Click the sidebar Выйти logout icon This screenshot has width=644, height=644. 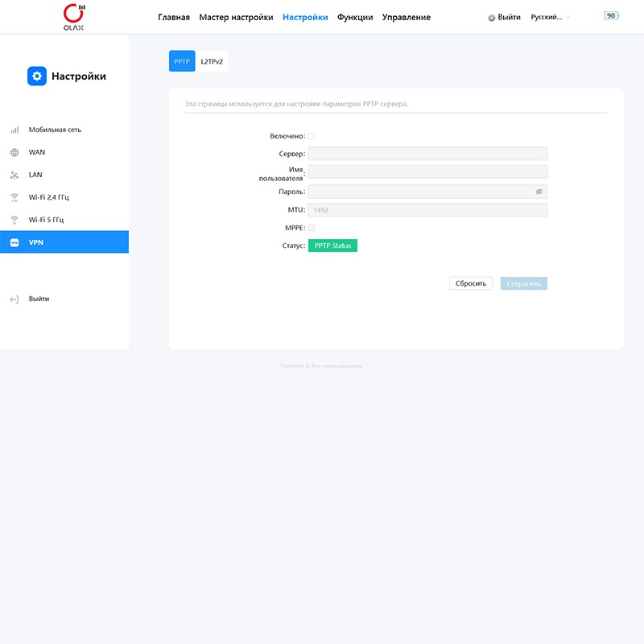[14, 299]
